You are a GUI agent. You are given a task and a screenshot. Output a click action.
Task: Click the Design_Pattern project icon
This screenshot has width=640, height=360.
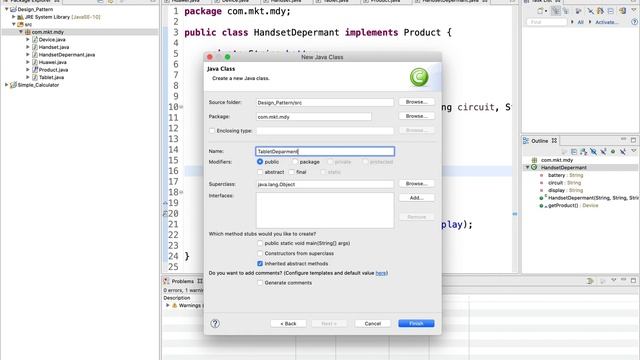pos(13,9)
